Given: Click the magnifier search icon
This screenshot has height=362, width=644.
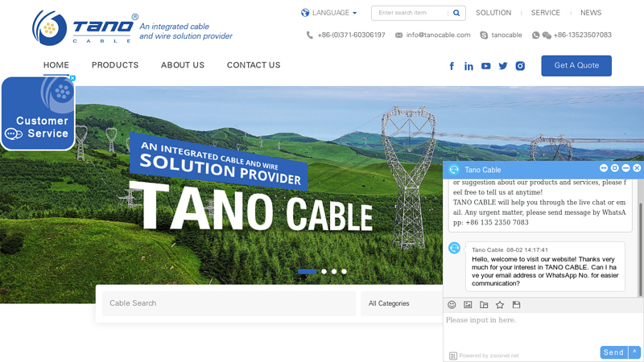Looking at the screenshot, I should click(x=456, y=13).
